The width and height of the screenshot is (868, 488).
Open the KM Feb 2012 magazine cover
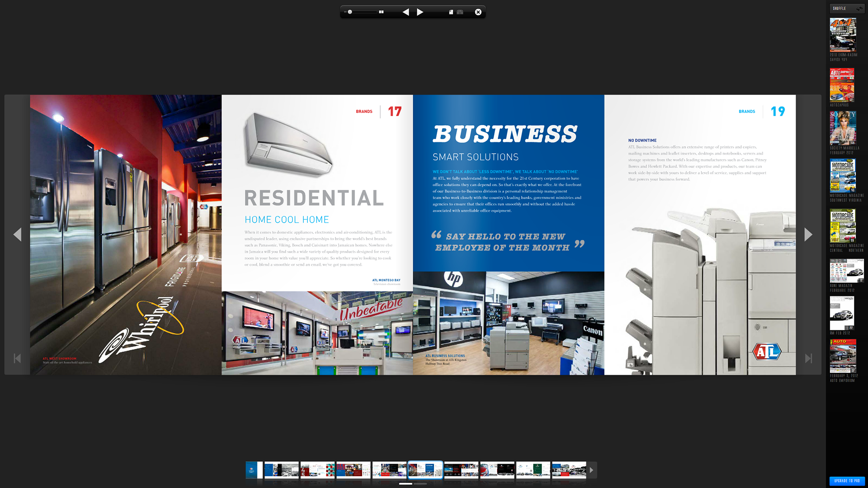coord(842,313)
